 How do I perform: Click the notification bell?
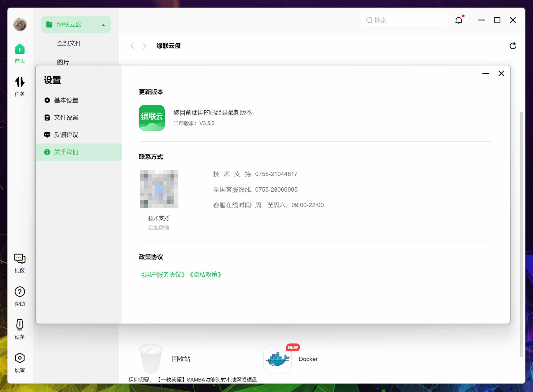[459, 20]
